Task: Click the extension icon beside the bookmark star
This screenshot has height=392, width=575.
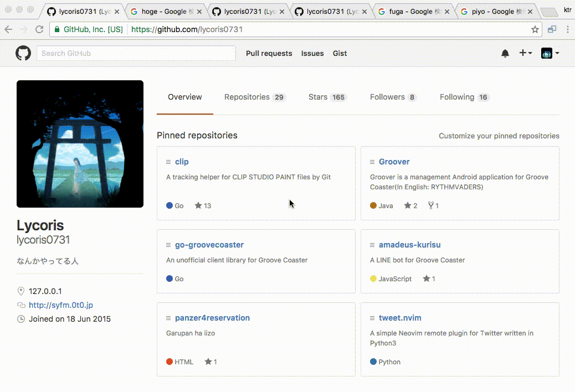Action: [552, 29]
